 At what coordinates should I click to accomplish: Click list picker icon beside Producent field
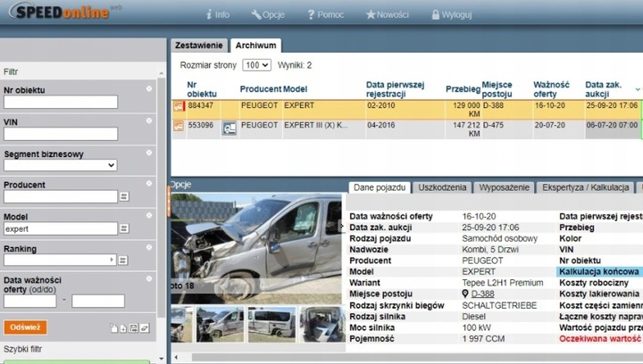[x=124, y=196]
